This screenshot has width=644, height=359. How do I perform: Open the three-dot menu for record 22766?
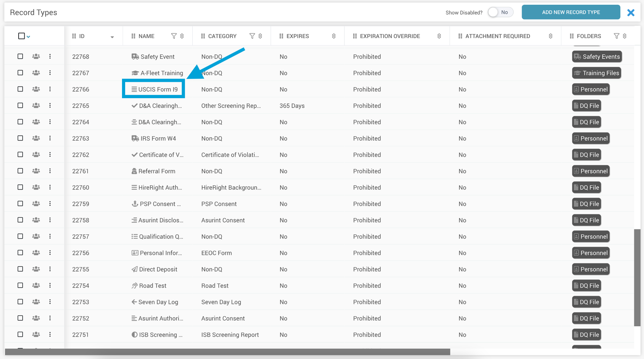pyautogui.click(x=50, y=89)
